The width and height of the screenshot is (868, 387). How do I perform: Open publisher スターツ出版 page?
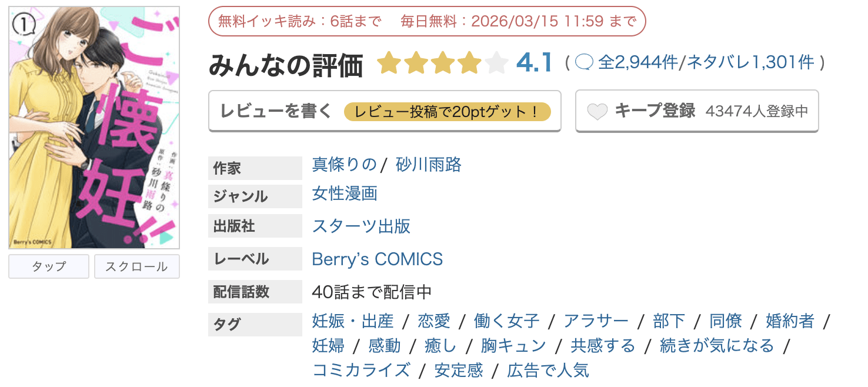tap(361, 226)
